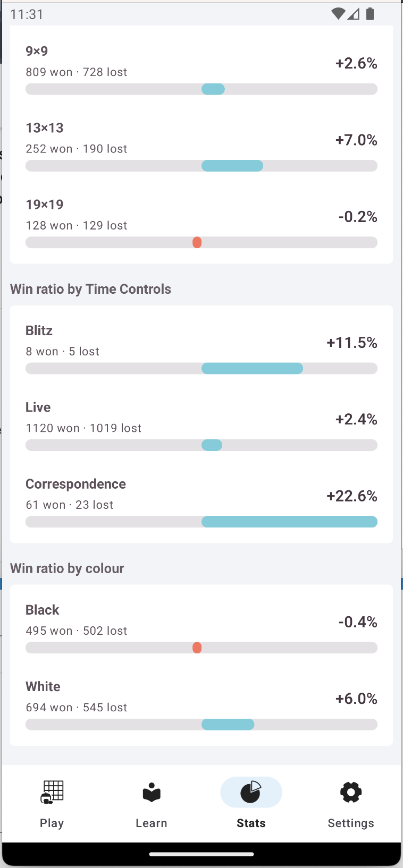Select the Black colour stats row

[x=201, y=628]
